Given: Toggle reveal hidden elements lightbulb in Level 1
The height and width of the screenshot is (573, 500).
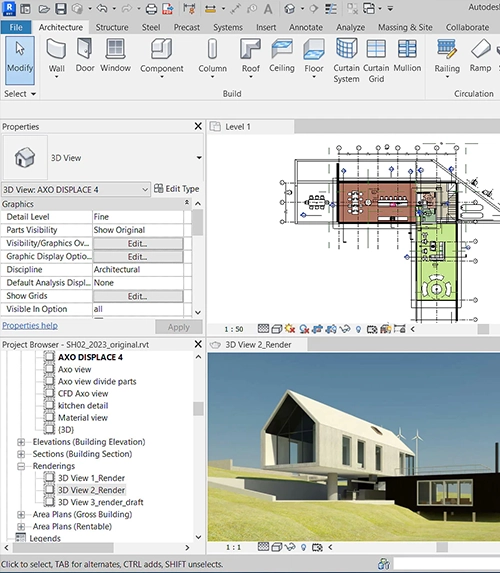Looking at the screenshot, I should (x=358, y=329).
